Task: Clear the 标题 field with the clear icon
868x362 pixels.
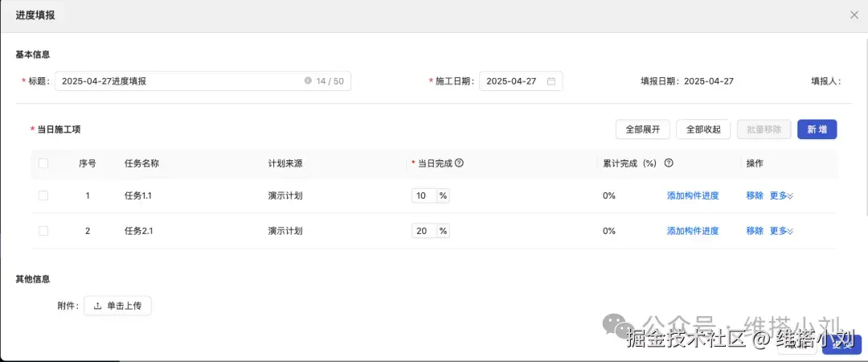Action: click(x=308, y=81)
